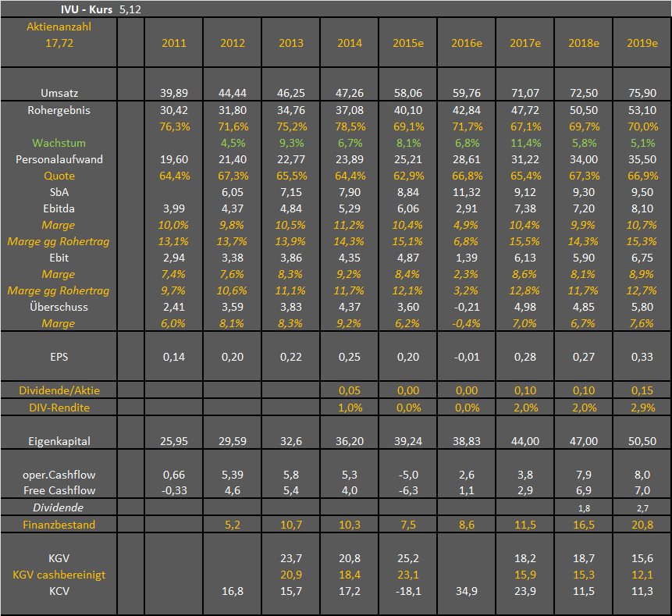Viewport: 672px width, 616px height.
Task: Select Finanzbestand value 20,8
Action: coord(642,525)
